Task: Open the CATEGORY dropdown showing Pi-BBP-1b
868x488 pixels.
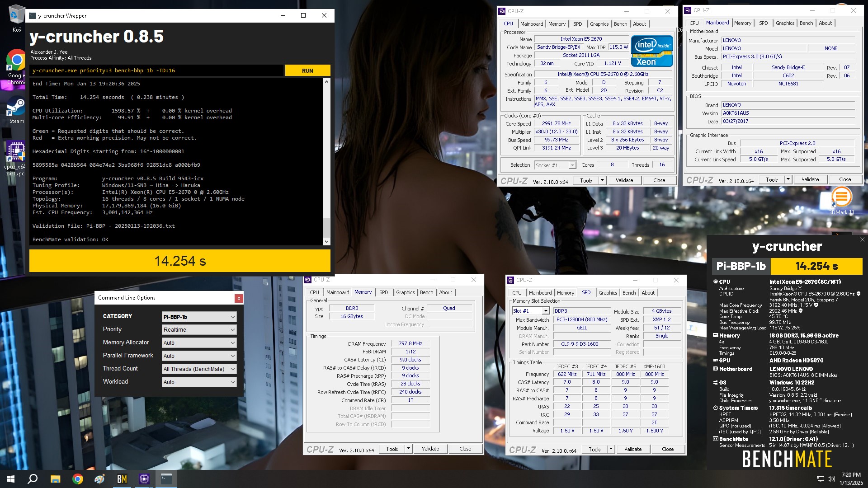Action: (199, 317)
